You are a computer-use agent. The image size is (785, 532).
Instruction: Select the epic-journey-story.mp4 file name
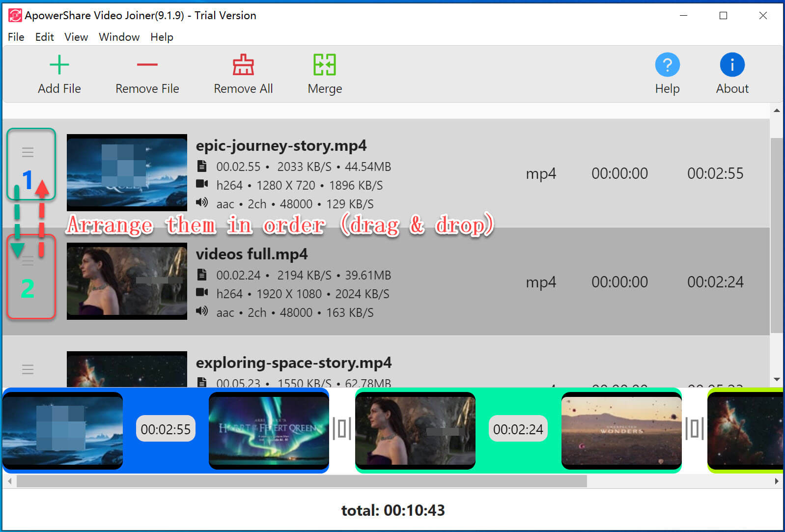281,146
